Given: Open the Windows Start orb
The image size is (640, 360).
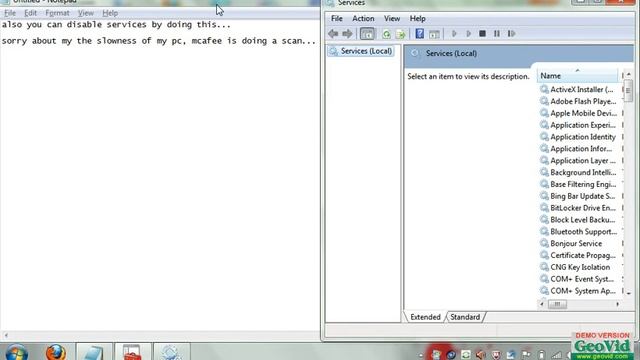Looking at the screenshot, I should pyautogui.click(x=17, y=352).
